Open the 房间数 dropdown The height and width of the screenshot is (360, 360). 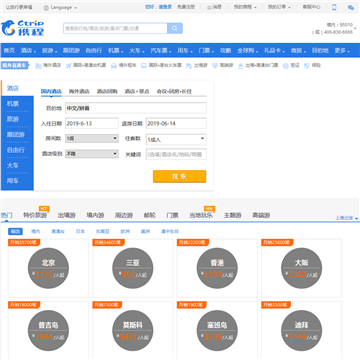pos(92,138)
